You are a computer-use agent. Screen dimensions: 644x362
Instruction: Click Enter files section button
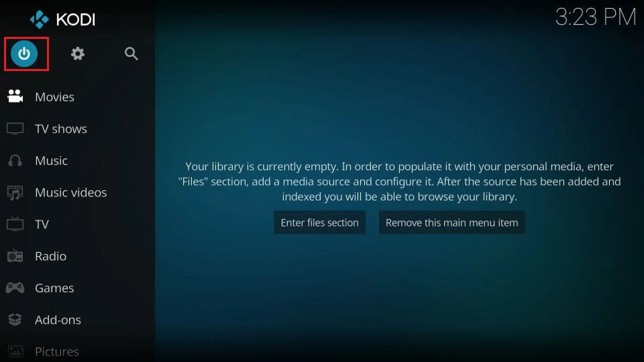point(319,222)
